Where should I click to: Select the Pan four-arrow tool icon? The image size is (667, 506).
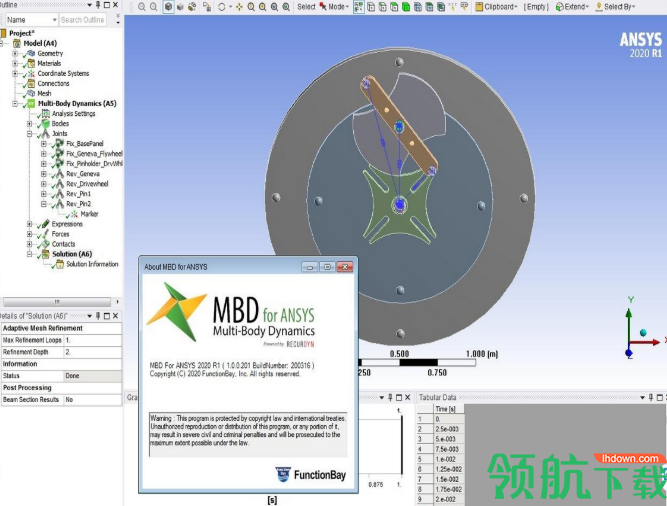[239, 7]
